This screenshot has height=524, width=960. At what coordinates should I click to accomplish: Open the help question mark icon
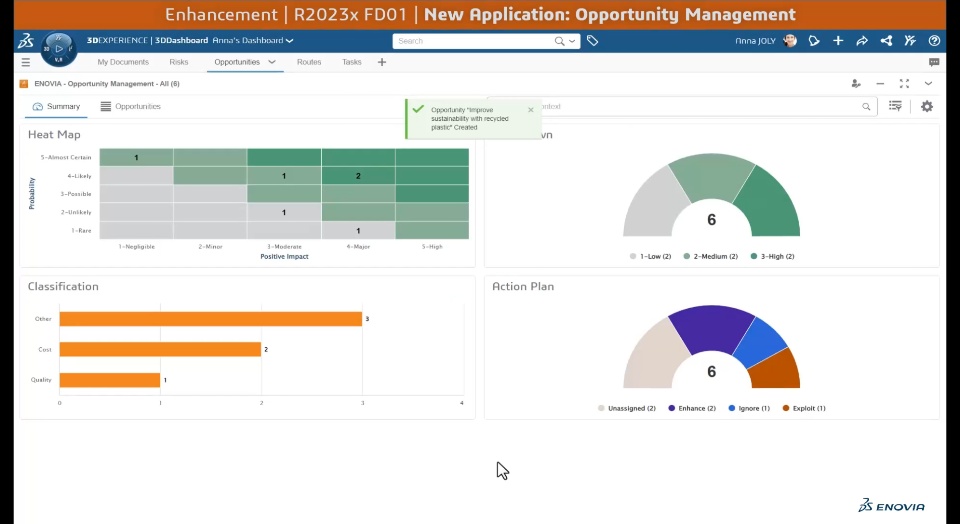(934, 41)
